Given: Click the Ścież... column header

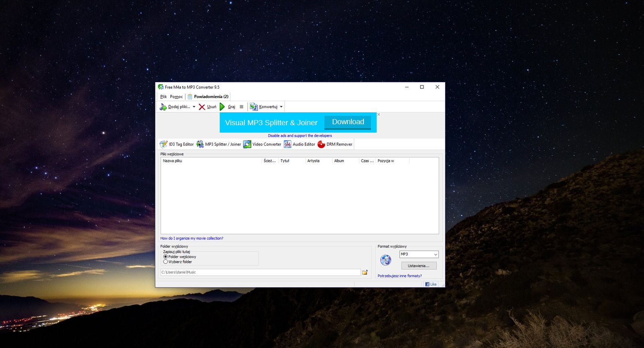Looking at the screenshot, I should pos(270,161).
